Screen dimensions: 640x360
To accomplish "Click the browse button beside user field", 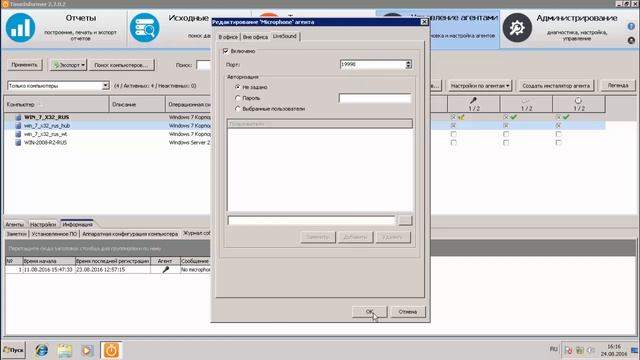I will coord(405,220).
